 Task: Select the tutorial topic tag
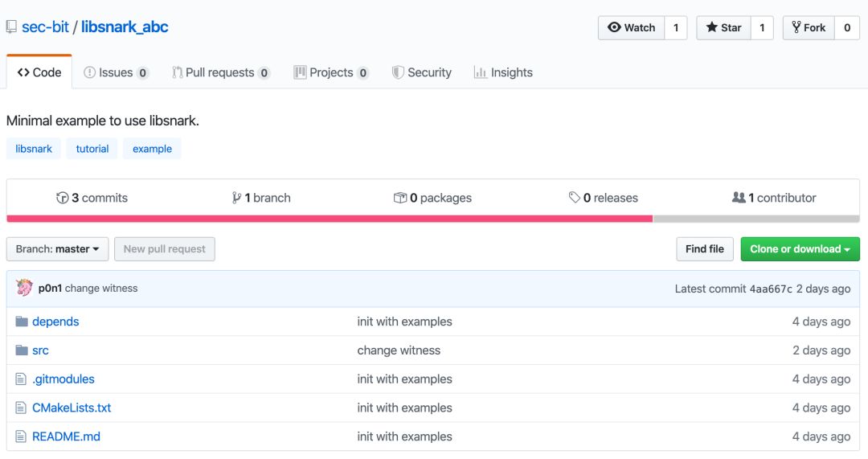pyautogui.click(x=92, y=149)
